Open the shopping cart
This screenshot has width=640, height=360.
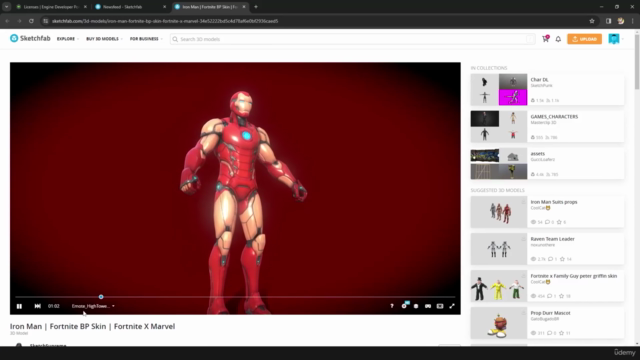click(x=545, y=39)
